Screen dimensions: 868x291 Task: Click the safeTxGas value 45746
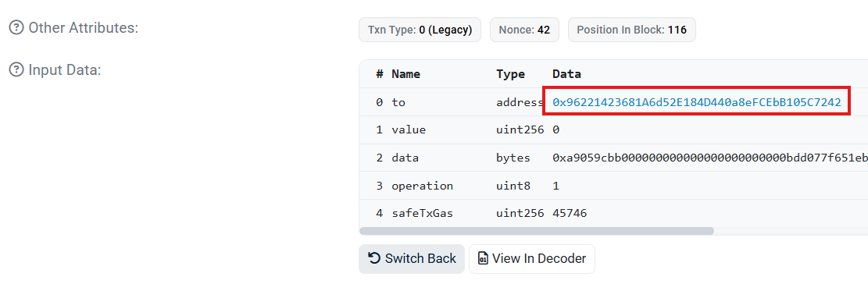[x=570, y=213]
